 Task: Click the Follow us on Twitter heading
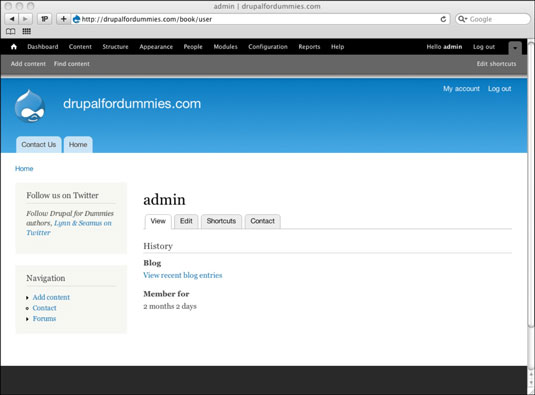tap(62, 195)
